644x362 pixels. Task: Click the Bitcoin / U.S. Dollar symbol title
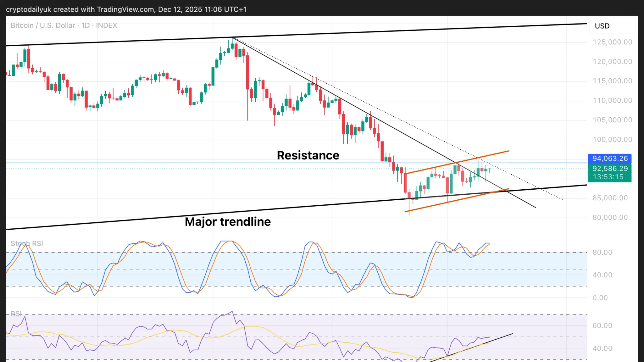pos(43,25)
